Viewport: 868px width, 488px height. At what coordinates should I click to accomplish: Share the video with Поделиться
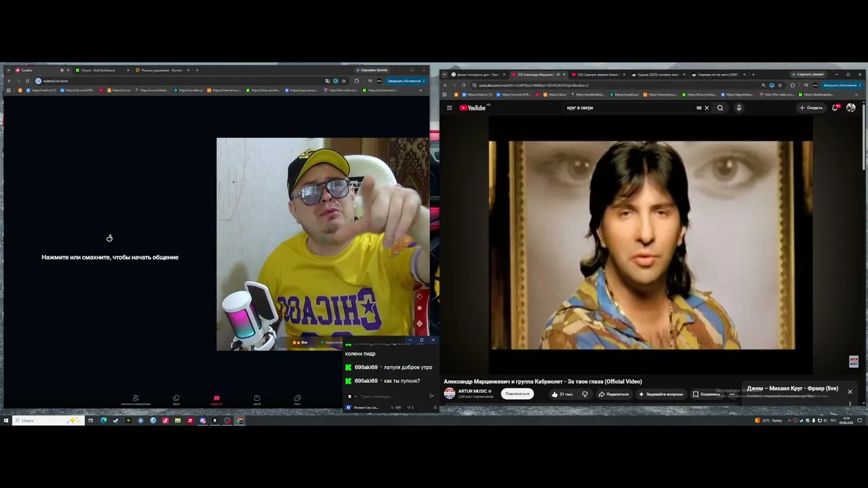tap(614, 394)
